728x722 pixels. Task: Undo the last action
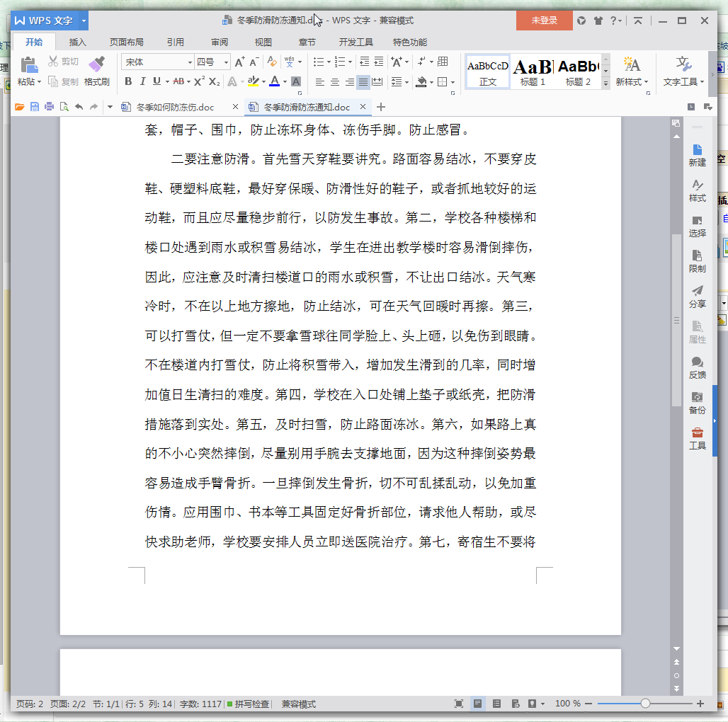(x=79, y=107)
